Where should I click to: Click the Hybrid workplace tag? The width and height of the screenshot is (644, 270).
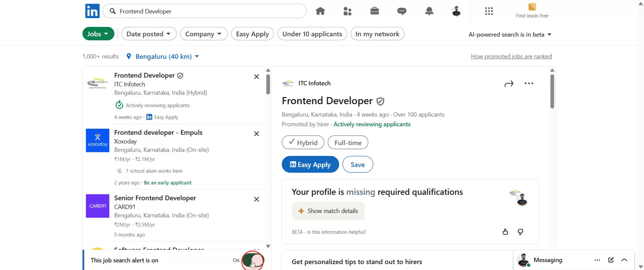[x=303, y=143]
